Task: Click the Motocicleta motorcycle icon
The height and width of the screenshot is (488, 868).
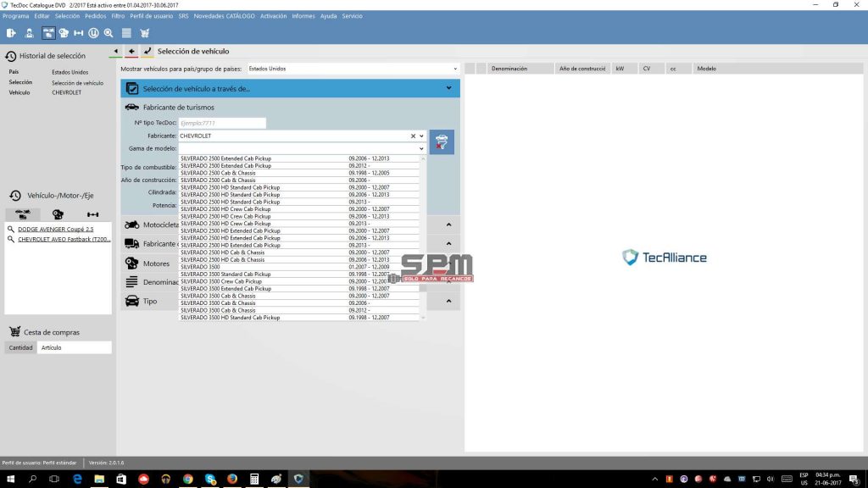Action: [x=131, y=225]
